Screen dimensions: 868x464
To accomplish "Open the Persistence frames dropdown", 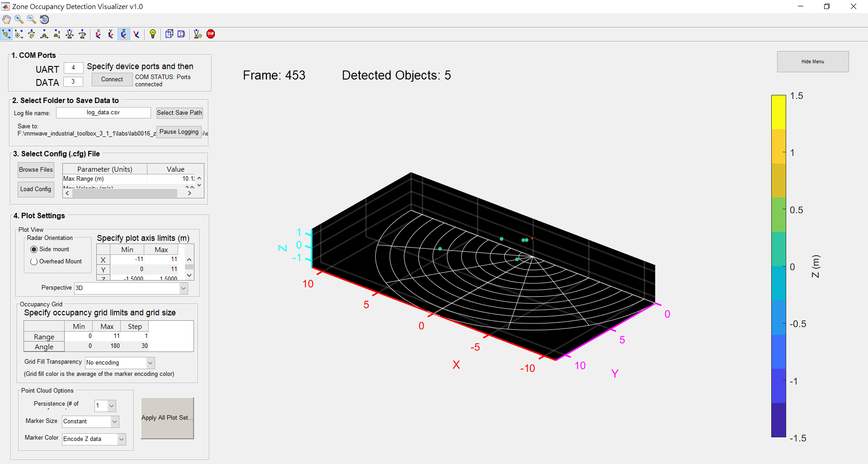I will [105, 406].
